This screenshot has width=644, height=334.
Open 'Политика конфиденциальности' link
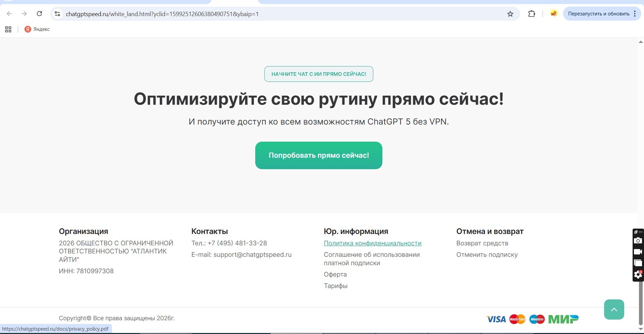(373, 243)
